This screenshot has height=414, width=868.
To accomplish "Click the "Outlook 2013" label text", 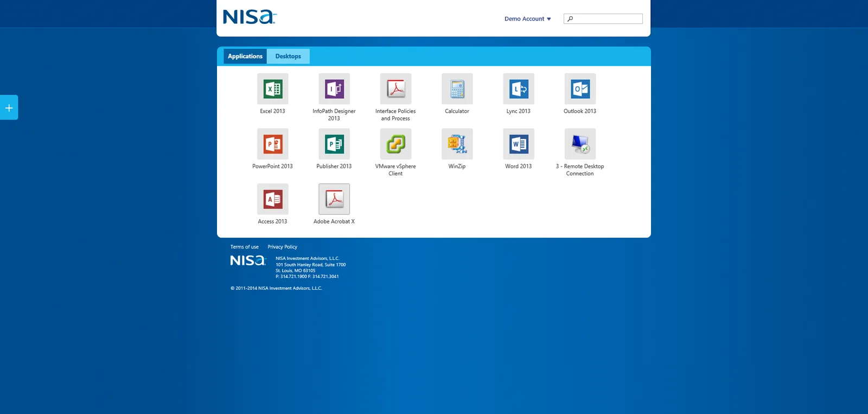I will pyautogui.click(x=580, y=111).
